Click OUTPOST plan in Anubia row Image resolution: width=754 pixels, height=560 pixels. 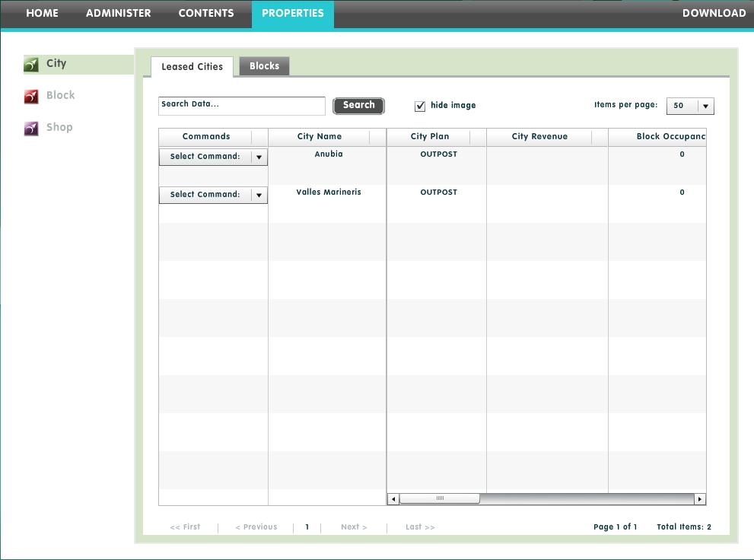click(438, 154)
